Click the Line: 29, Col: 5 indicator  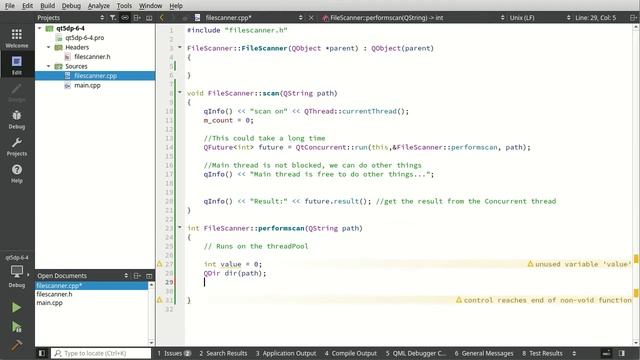596,18
